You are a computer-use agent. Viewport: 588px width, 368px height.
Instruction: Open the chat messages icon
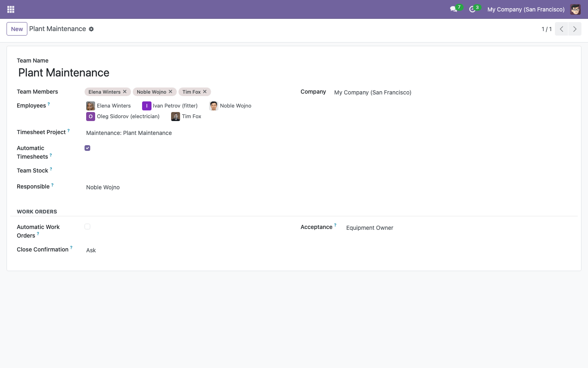click(454, 9)
